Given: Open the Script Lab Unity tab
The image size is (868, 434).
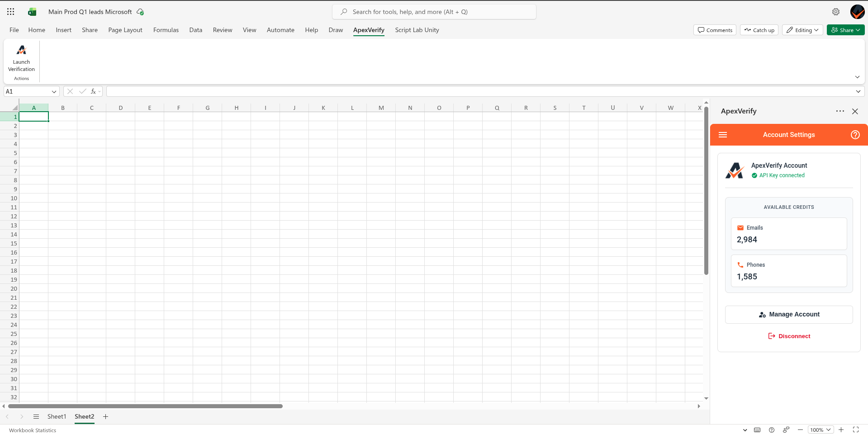Looking at the screenshot, I should [417, 30].
